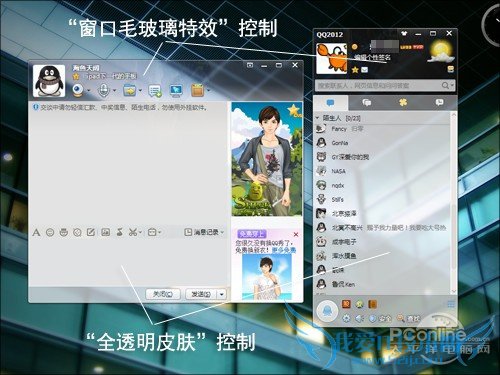Click the 关闭(C) button in the chat window
The width and height of the screenshot is (500, 375).
point(163,294)
